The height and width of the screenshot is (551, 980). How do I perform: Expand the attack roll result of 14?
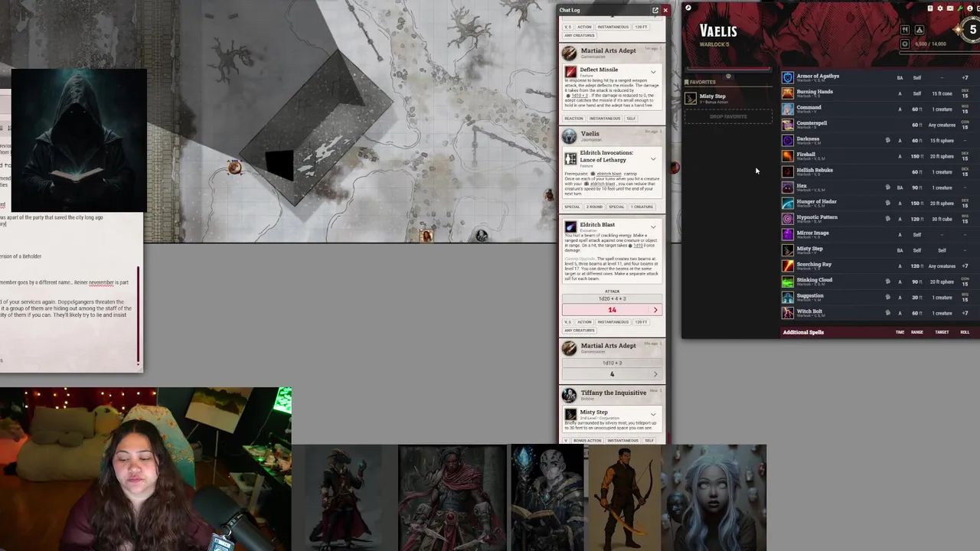pyautogui.click(x=655, y=310)
